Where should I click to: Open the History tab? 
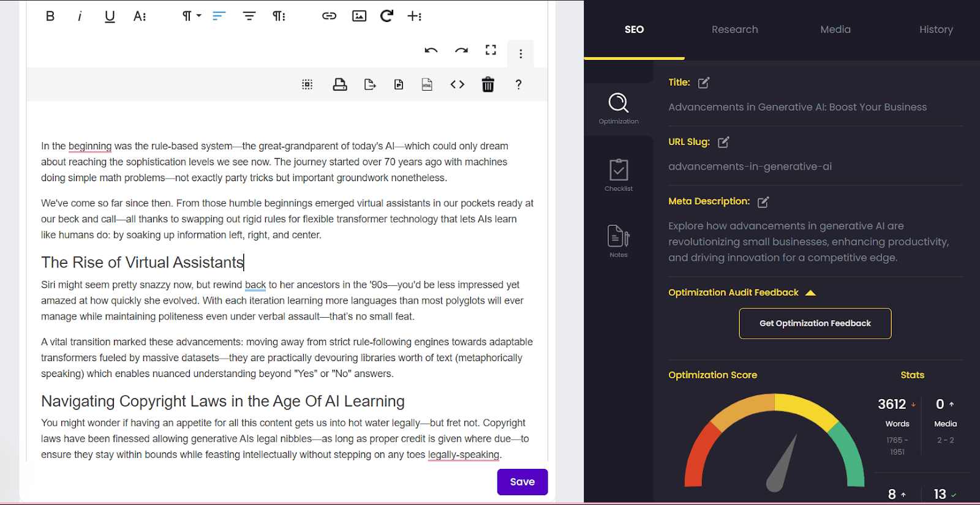936,29
